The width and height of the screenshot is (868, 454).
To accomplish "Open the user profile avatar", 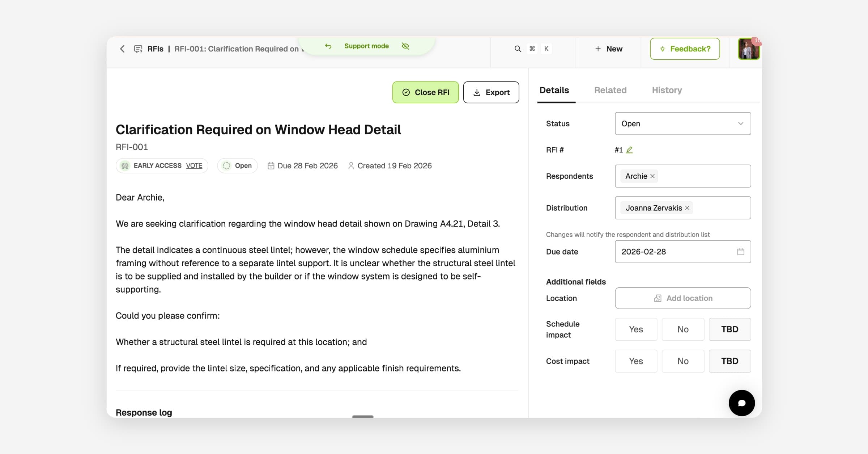I will click(x=748, y=49).
